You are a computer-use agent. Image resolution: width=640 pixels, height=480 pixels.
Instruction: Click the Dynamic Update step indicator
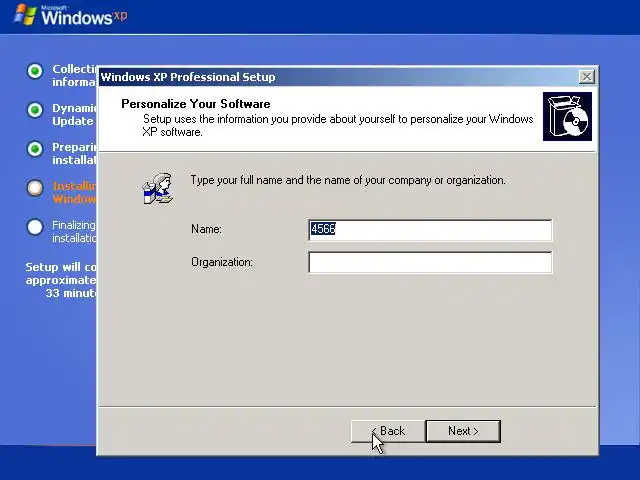(35, 110)
